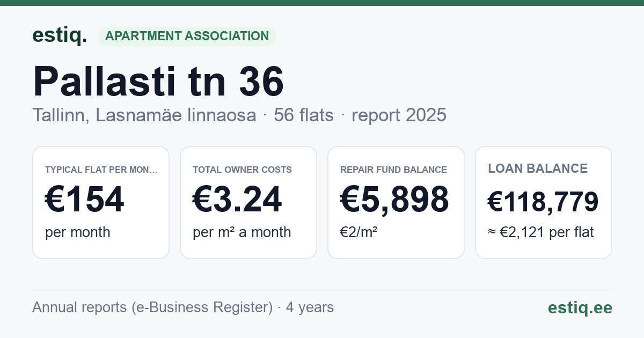Click the €118,779 value
The image size is (644, 338).
[543, 202]
